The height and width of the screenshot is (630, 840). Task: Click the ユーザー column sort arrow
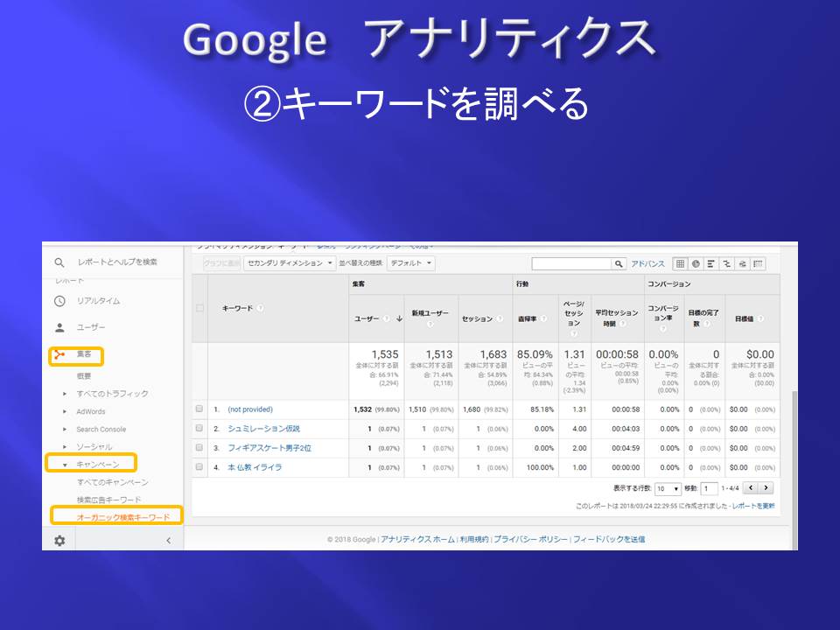(x=399, y=318)
